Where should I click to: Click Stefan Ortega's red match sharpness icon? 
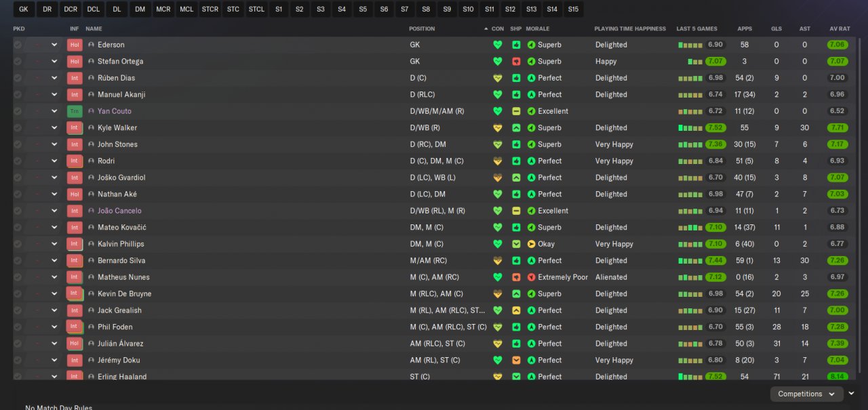[x=516, y=62]
